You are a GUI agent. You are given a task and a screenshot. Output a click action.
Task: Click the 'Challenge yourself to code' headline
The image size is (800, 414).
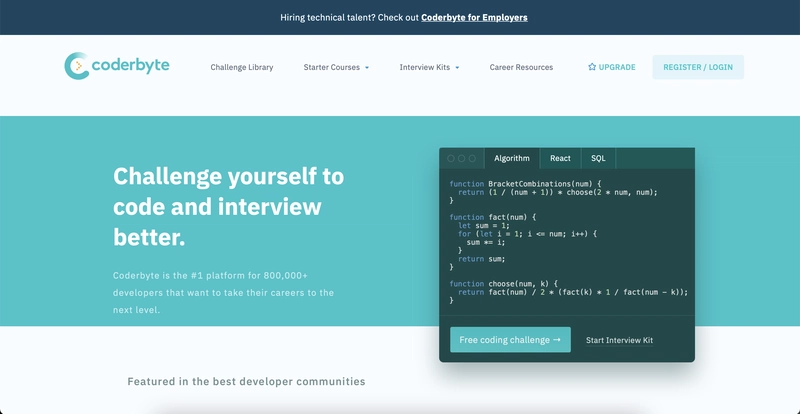(229, 207)
